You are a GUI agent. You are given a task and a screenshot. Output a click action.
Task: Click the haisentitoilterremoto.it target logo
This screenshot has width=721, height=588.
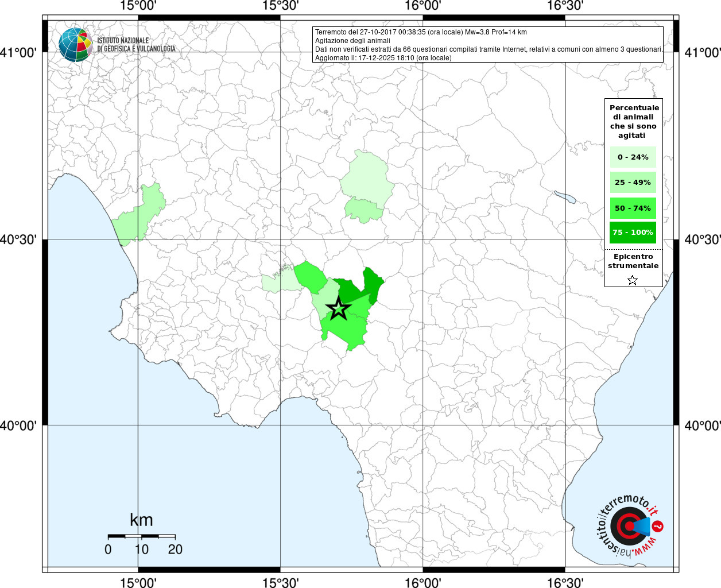[630, 525]
